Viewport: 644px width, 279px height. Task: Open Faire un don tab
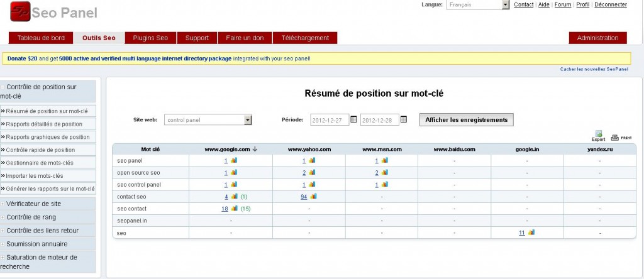pos(245,38)
